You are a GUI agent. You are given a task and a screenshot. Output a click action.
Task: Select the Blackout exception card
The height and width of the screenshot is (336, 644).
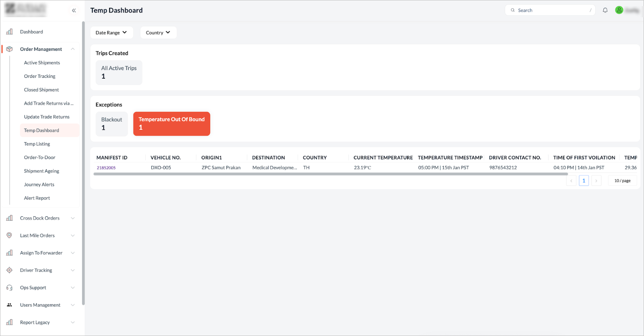(112, 124)
